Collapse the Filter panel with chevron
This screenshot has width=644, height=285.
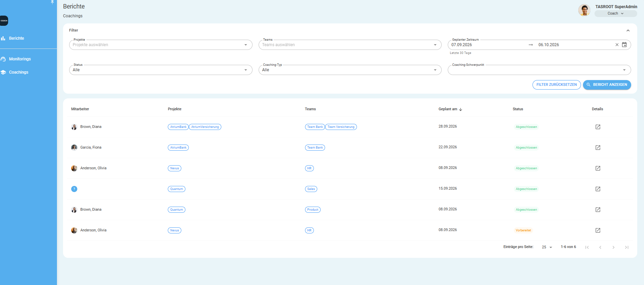tap(628, 31)
